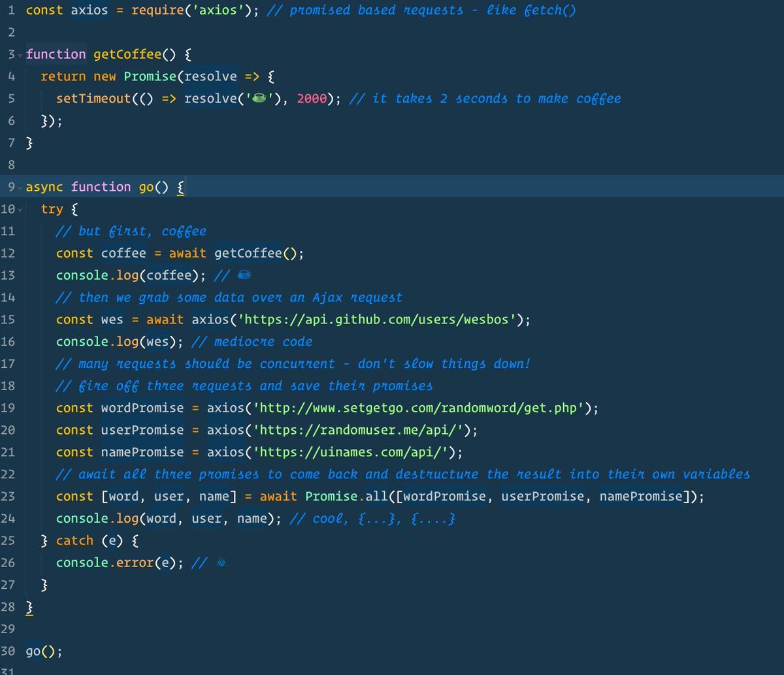Screen dimensions: 784x675
Task: Click the GitHub API wesbos URL string
Action: tap(370, 320)
